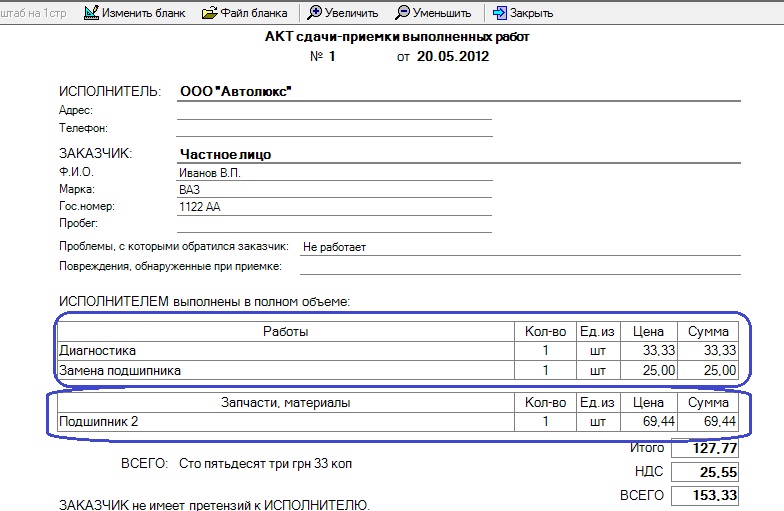Zoom in with Увеличить button
Image resolution: width=784 pixels, height=511 pixels.
tap(343, 12)
